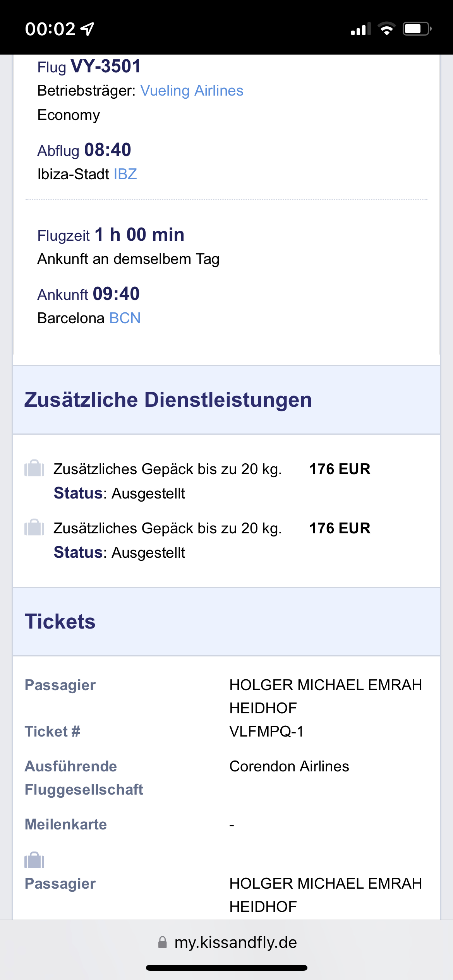Tap the first 176 EUR baggage price
The image size is (453, 980).
pyautogui.click(x=340, y=469)
